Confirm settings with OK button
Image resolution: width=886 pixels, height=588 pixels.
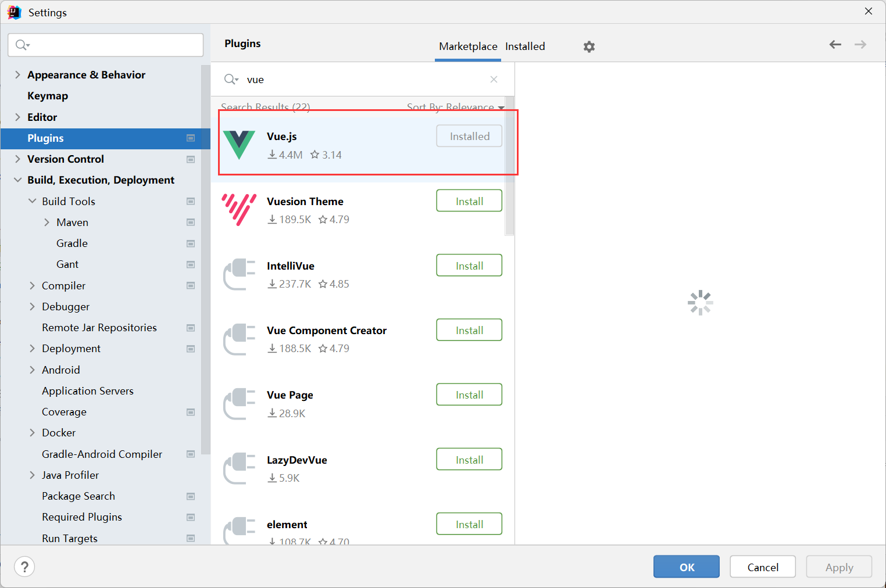pyautogui.click(x=687, y=567)
